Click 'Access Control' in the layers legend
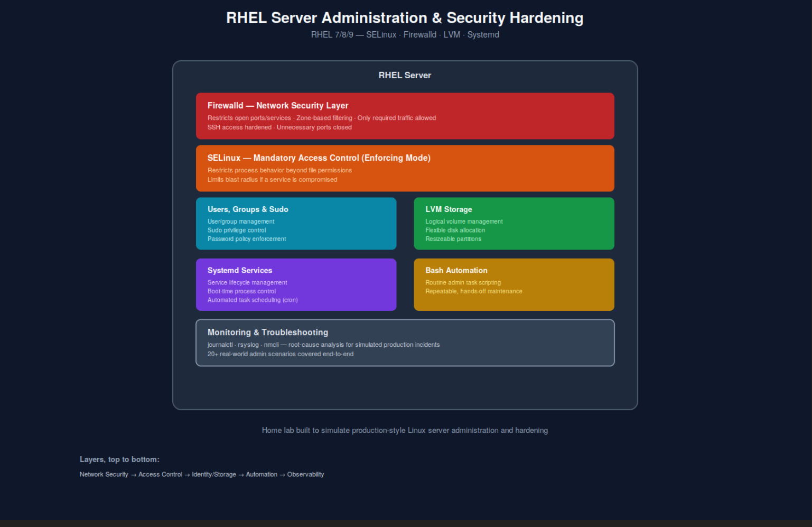The image size is (812, 527). (160, 475)
